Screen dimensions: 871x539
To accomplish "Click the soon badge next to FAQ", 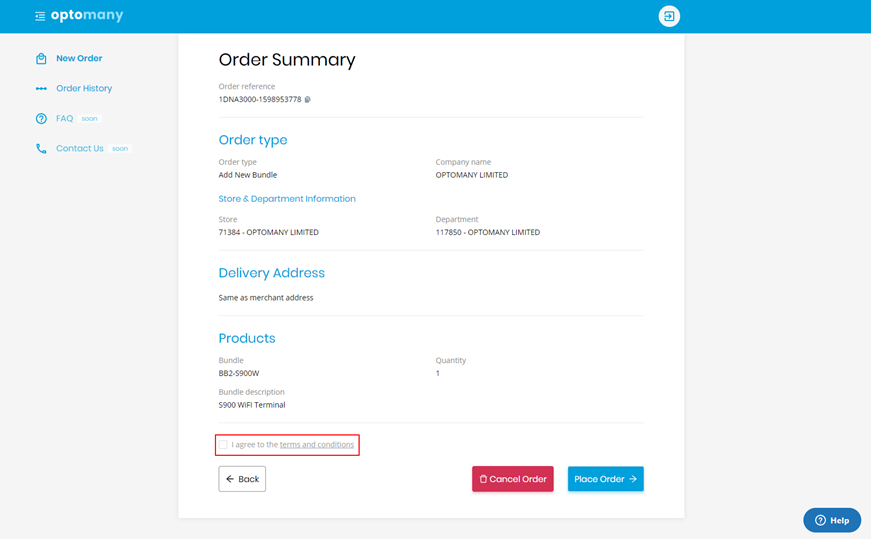I will pyautogui.click(x=89, y=118).
